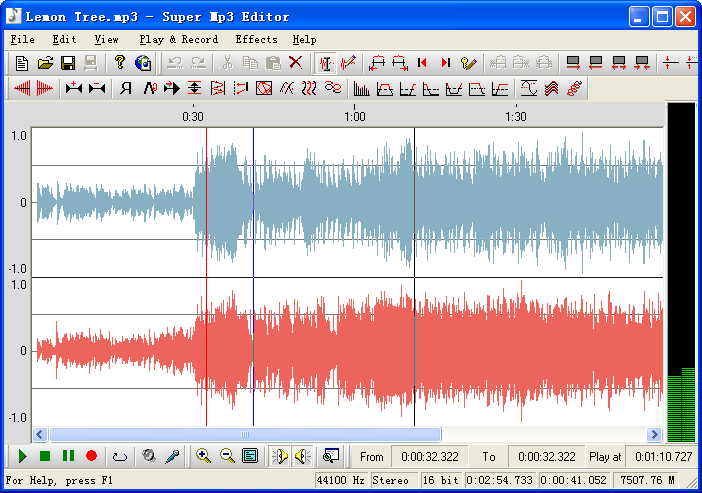
Task: Click the red cursor line in waveform
Action: [x=206, y=277]
